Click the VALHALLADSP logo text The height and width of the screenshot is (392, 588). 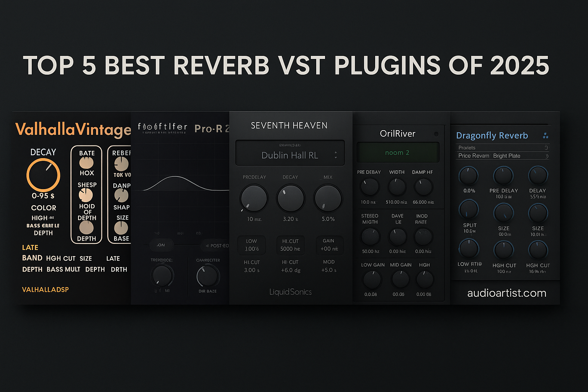pos(45,289)
